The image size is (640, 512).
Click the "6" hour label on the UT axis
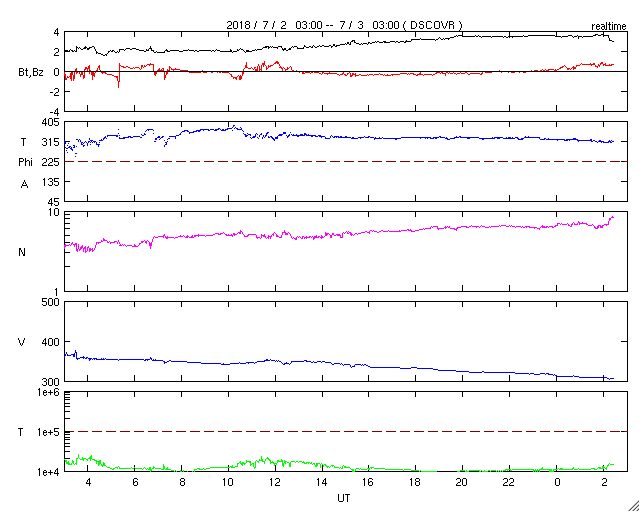click(x=135, y=482)
